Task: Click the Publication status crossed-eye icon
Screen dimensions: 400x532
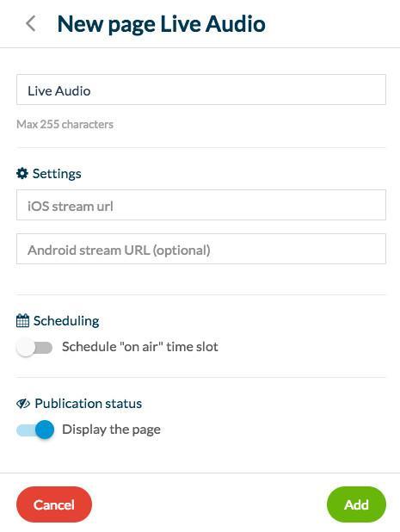Action: [x=23, y=404]
